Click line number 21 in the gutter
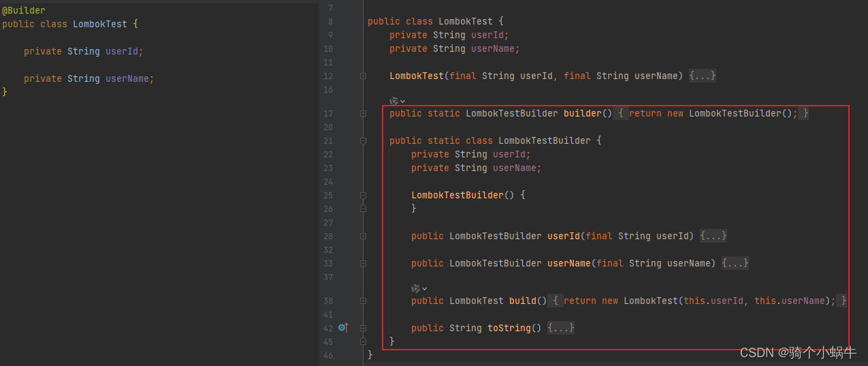Viewport: 868px width, 366px height. click(328, 141)
